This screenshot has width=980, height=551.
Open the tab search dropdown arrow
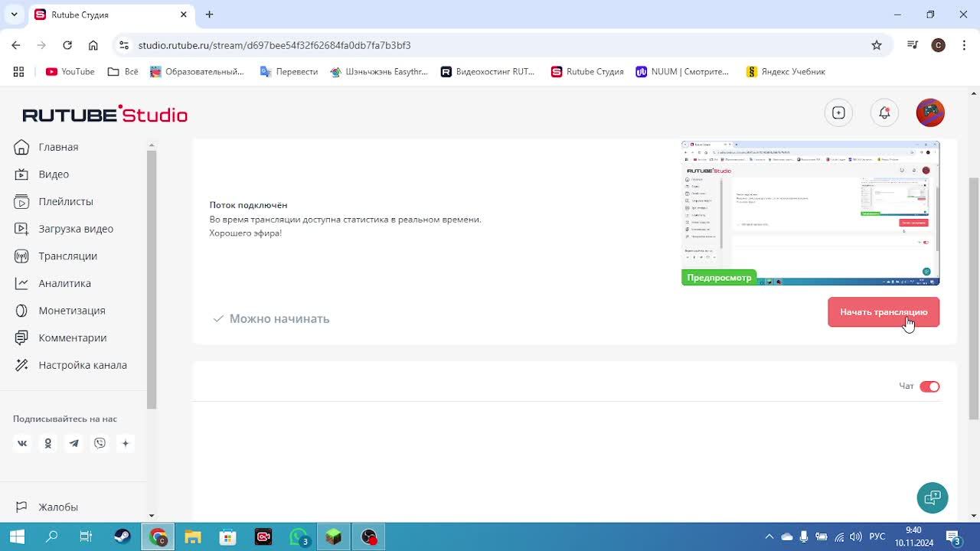click(x=14, y=15)
